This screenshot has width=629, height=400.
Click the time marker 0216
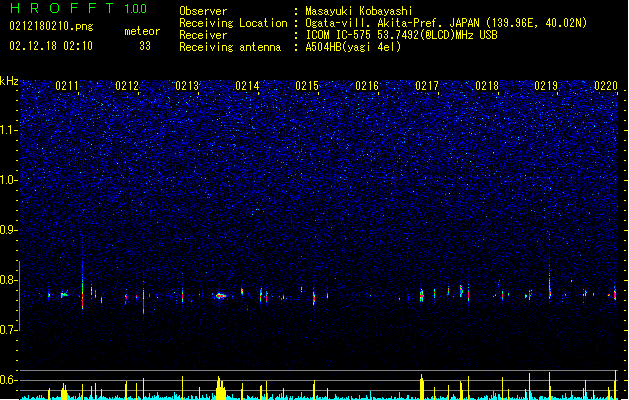point(367,86)
